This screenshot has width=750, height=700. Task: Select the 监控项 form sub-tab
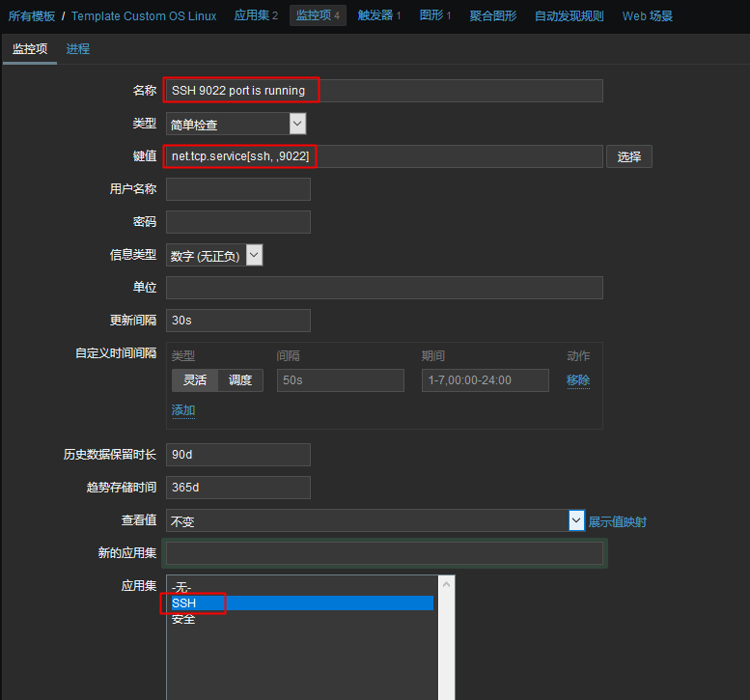pos(30,49)
